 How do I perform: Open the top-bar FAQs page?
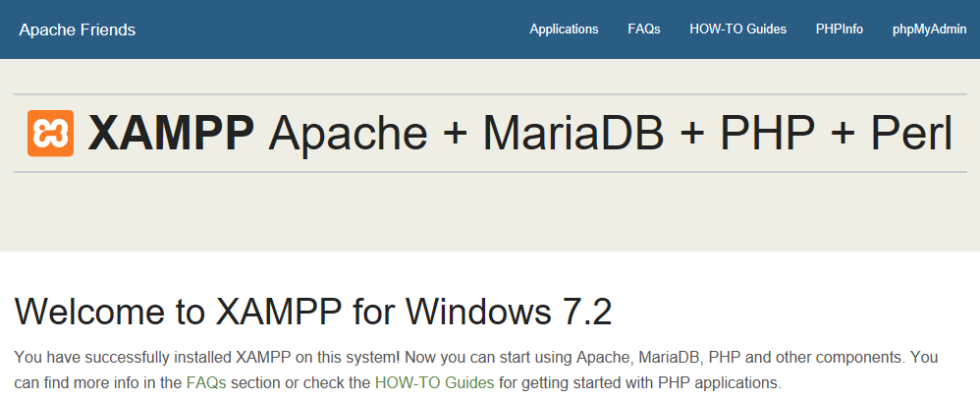tap(644, 29)
